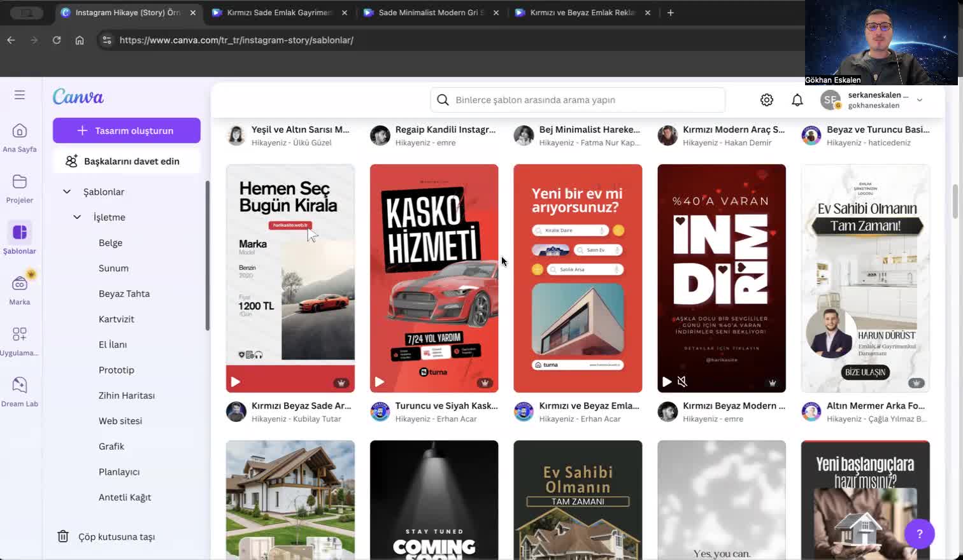Open Yeni başlangıçlara hazır mısınız template
The height and width of the screenshot is (560, 963).
tap(866, 500)
